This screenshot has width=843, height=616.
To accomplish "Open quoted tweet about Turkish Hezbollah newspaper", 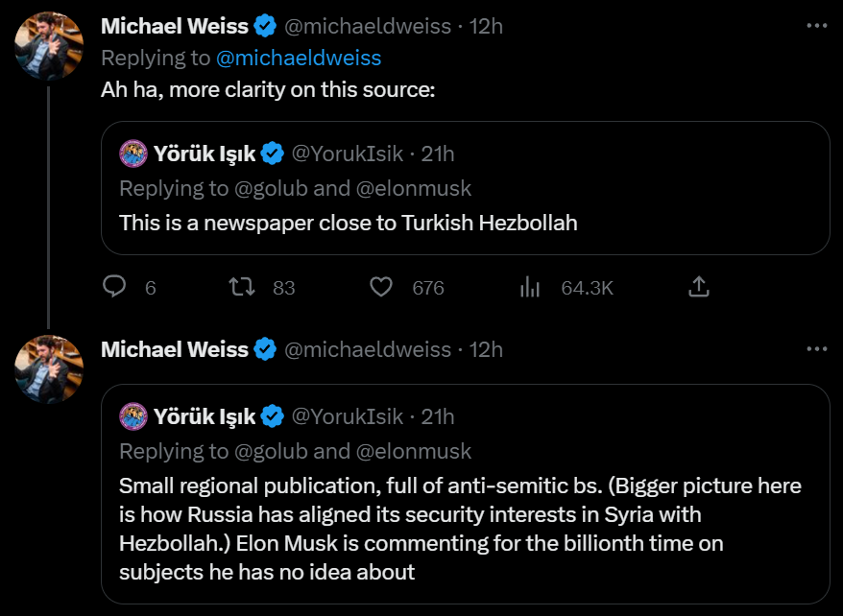I will click(465, 223).
